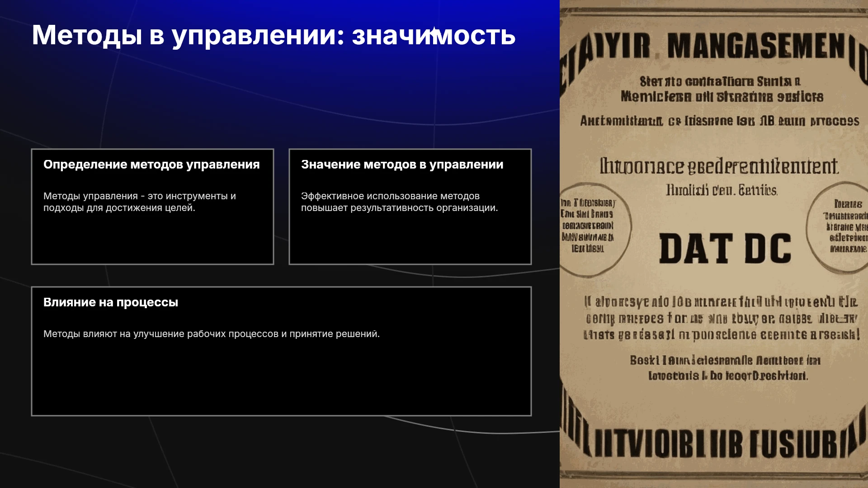Click the large "DAT DC" text on poster
This screenshot has width=868, height=488.
[725, 249]
